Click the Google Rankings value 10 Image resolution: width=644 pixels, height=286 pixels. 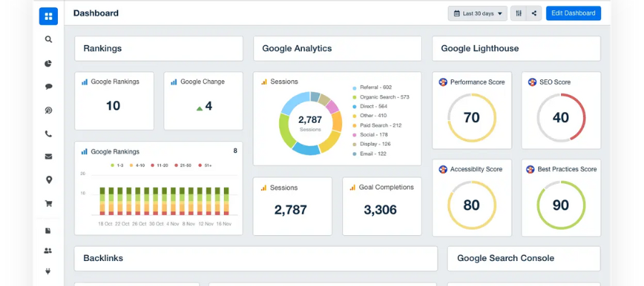point(113,106)
